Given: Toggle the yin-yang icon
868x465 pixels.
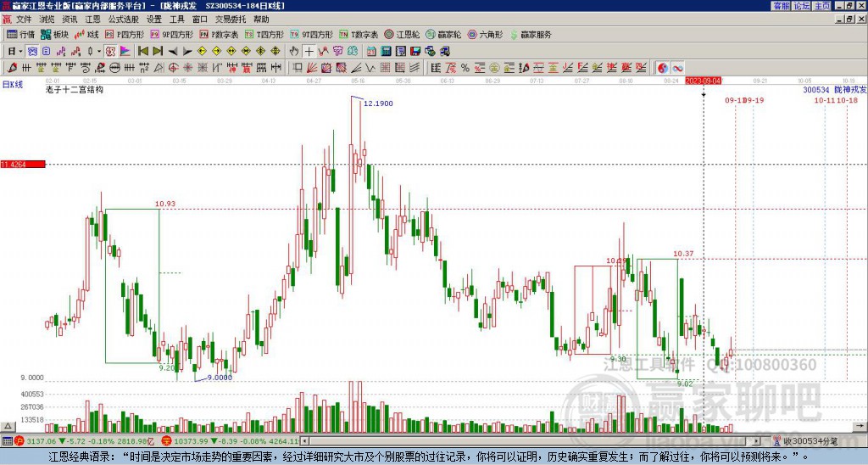Looking at the screenshot, I should point(662,68).
